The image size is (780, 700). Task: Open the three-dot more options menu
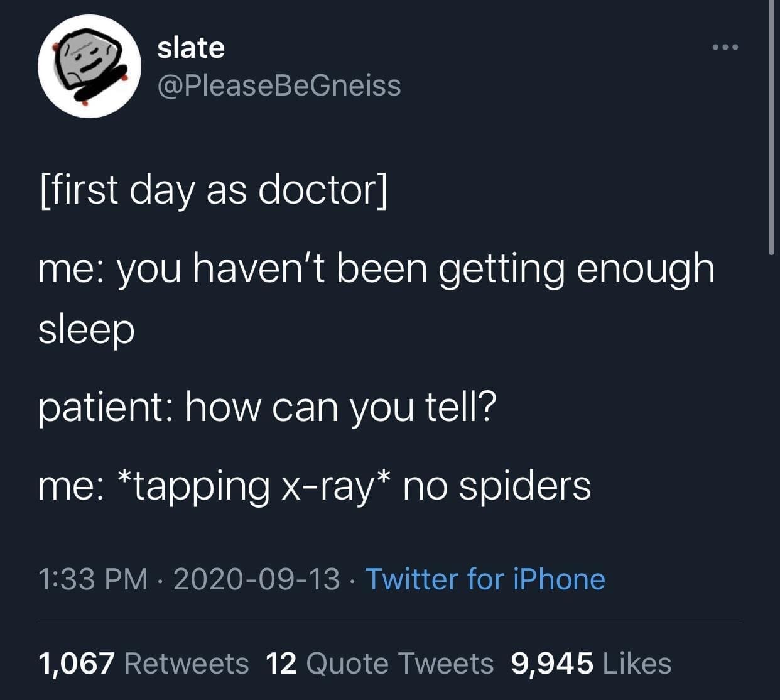(725, 47)
